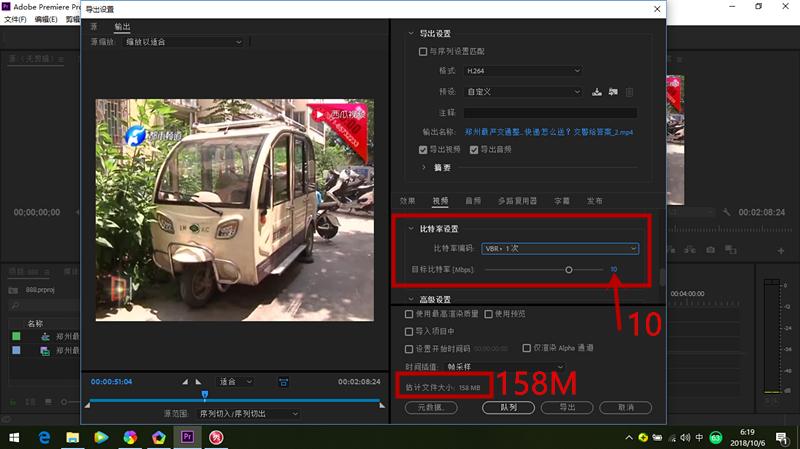Select the 输出 preview tab
This screenshot has width=800, height=449.
(122, 27)
